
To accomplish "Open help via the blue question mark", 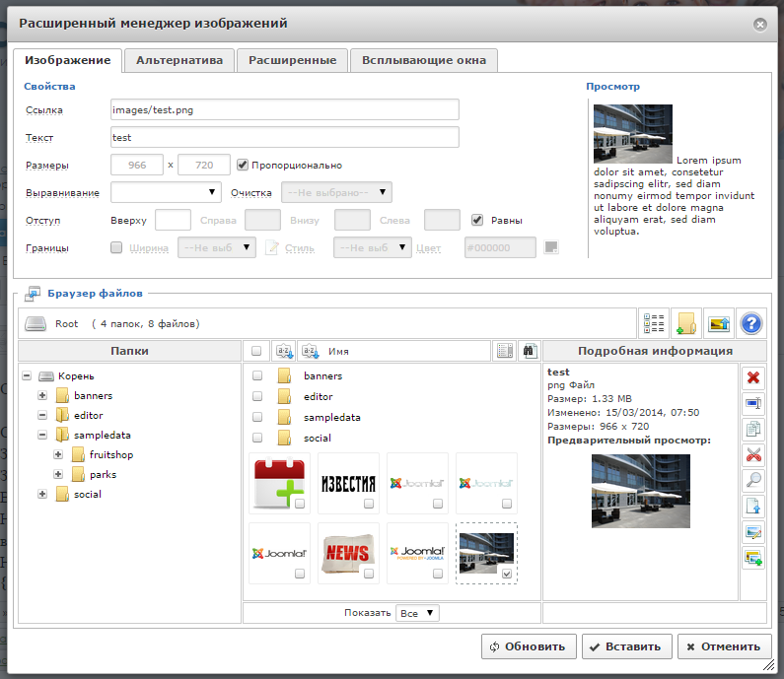I will (751, 324).
